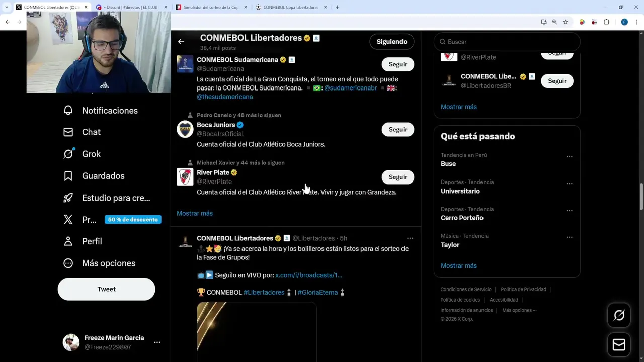Viewport: 644px width, 362px height.
Task: Follow Boca Juniors
Action: coord(397,129)
